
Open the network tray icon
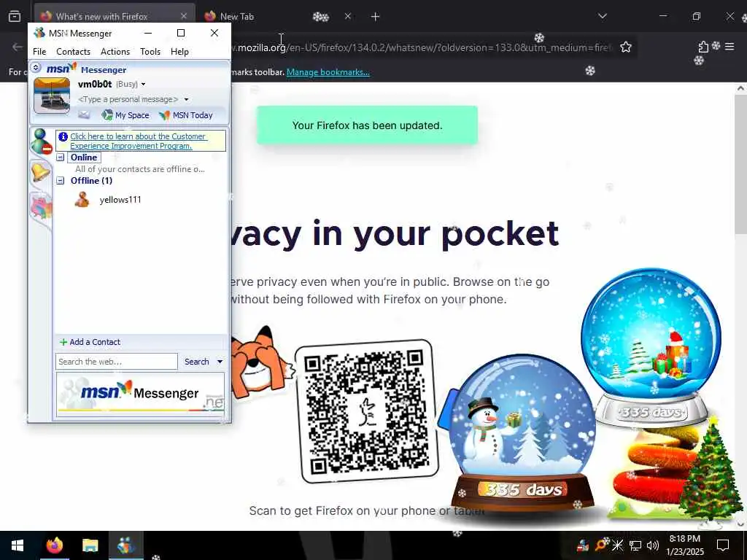point(635,545)
